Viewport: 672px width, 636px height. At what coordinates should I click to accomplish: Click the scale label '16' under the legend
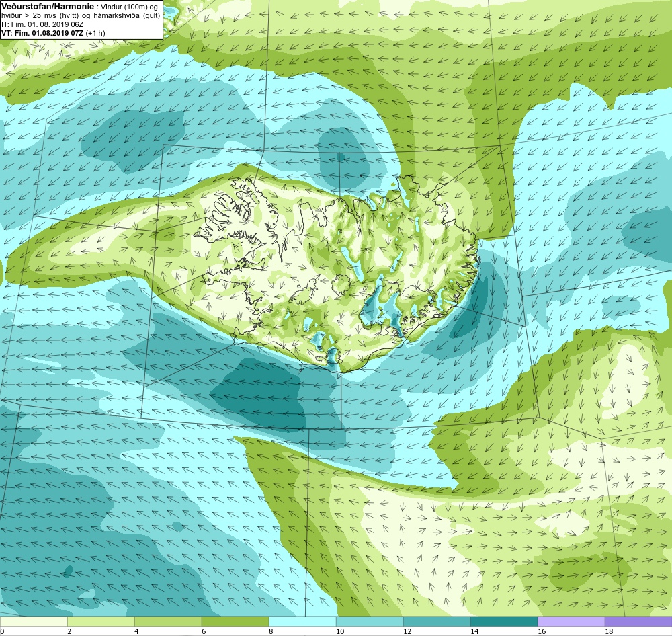point(542,631)
